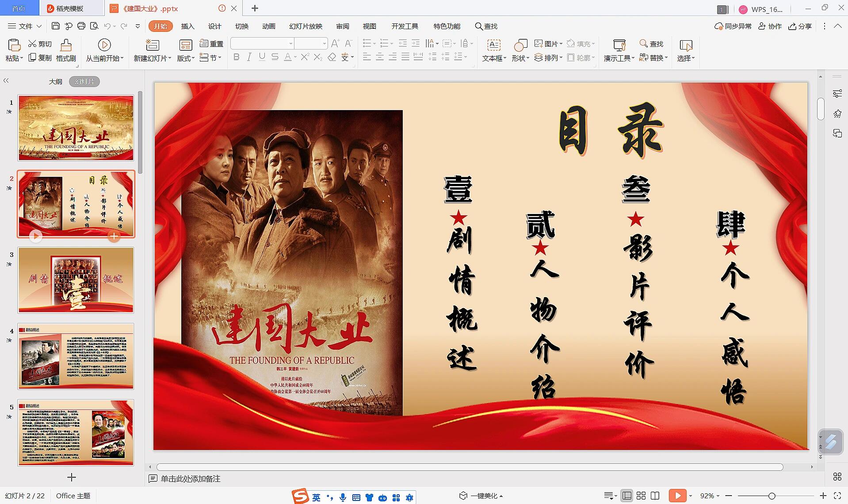
Task: Switch to slide sorter view
Action: (x=641, y=496)
